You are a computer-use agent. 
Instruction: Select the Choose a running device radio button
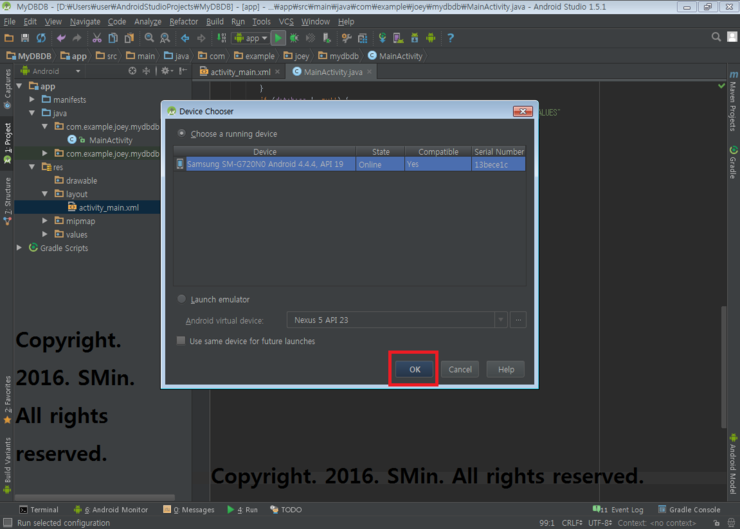pos(181,134)
